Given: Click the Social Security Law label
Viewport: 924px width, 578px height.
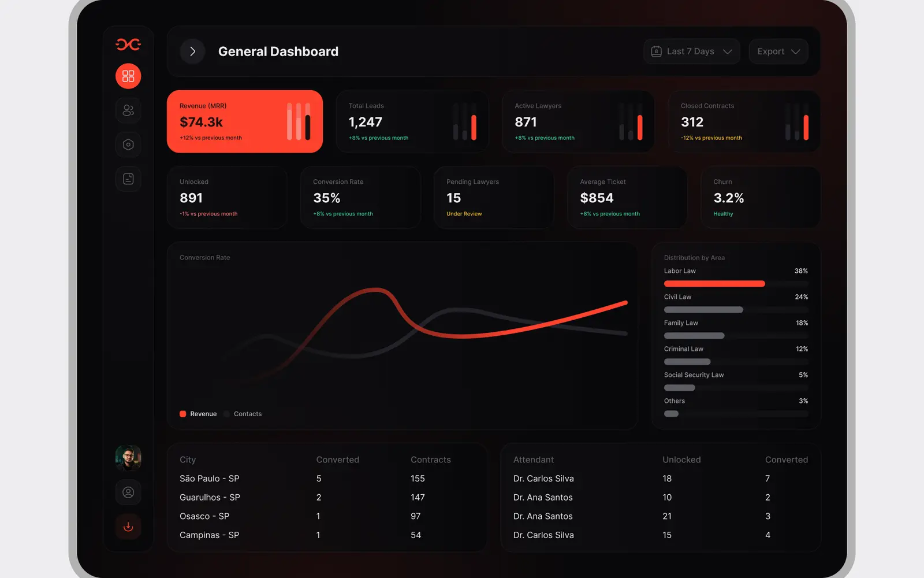Looking at the screenshot, I should (x=694, y=375).
